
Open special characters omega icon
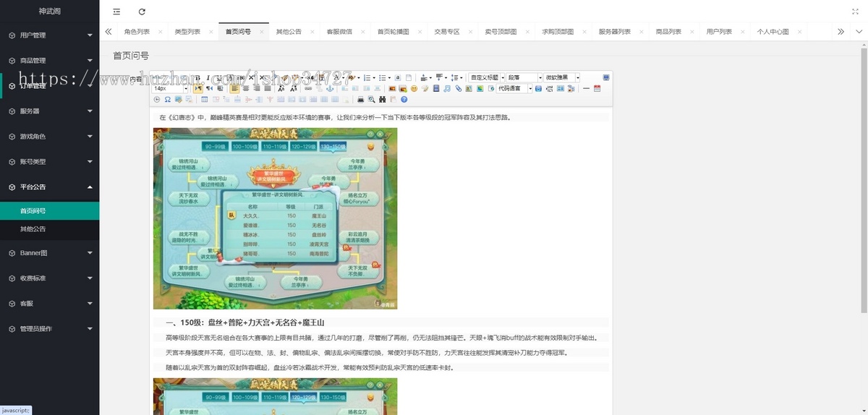(168, 99)
